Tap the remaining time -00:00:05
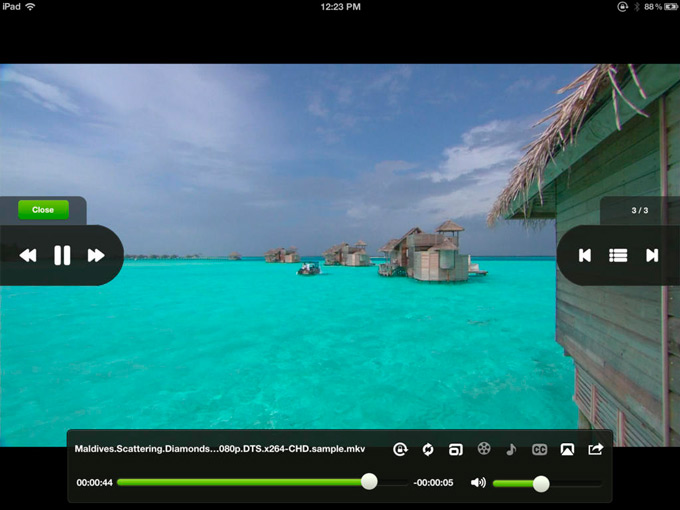Viewport: 680px width, 510px height. click(433, 483)
